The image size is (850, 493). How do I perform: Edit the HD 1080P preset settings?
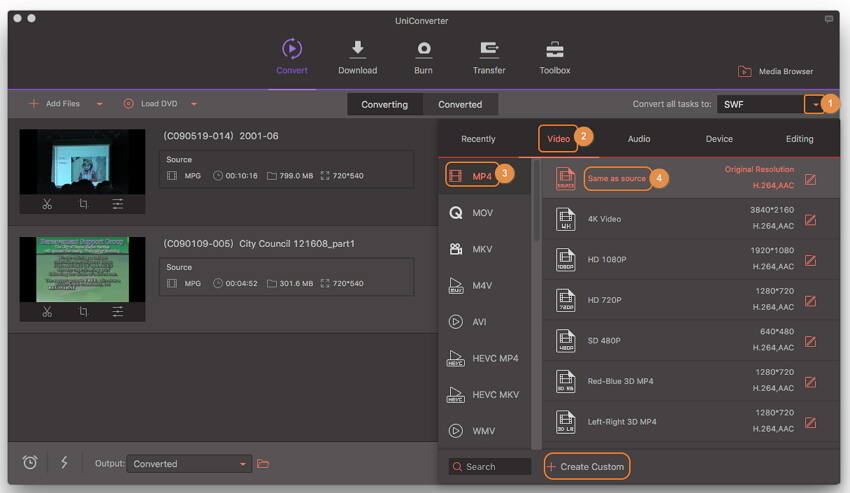click(x=810, y=260)
